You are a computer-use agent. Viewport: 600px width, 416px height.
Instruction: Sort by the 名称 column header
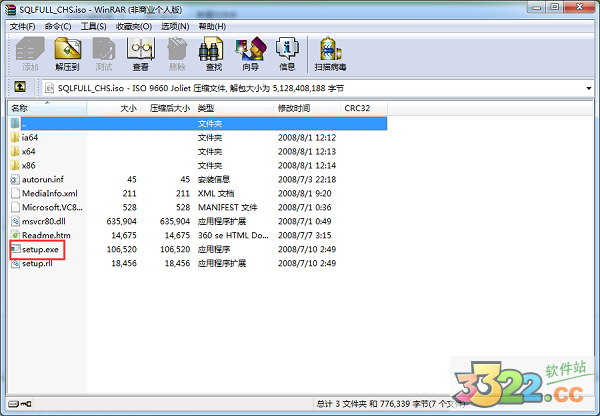47,108
